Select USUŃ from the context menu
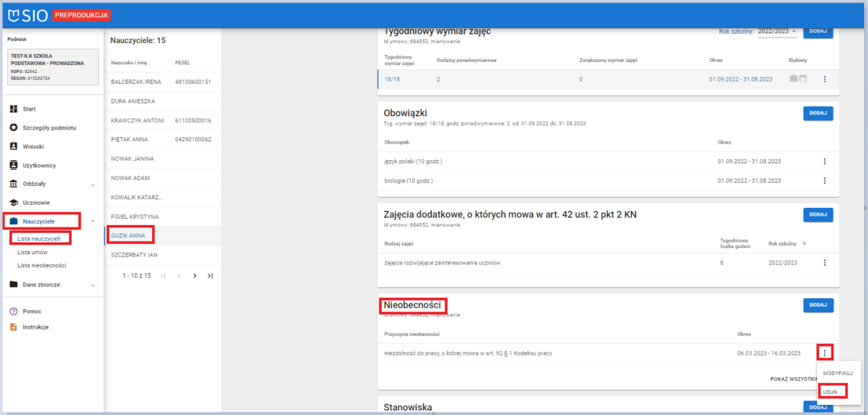Screen dimensions: 868x415 (x=830, y=390)
